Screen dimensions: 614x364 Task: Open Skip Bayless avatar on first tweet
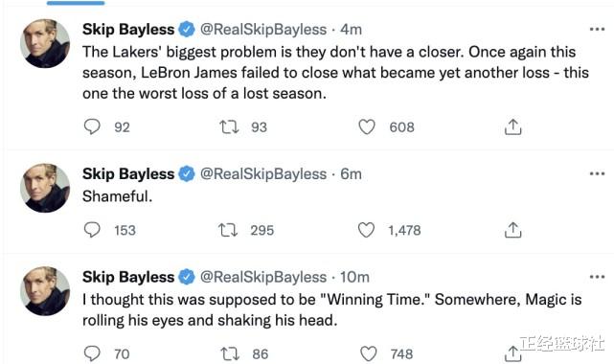45,43
